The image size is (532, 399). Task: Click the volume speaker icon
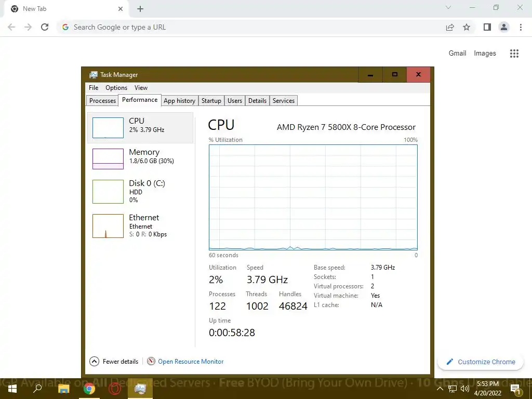(464, 389)
